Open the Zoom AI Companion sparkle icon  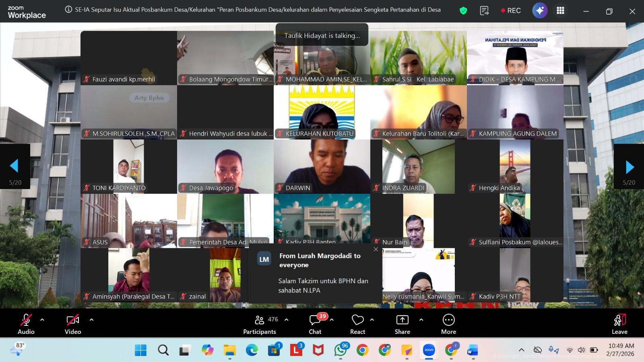pyautogui.click(x=540, y=11)
